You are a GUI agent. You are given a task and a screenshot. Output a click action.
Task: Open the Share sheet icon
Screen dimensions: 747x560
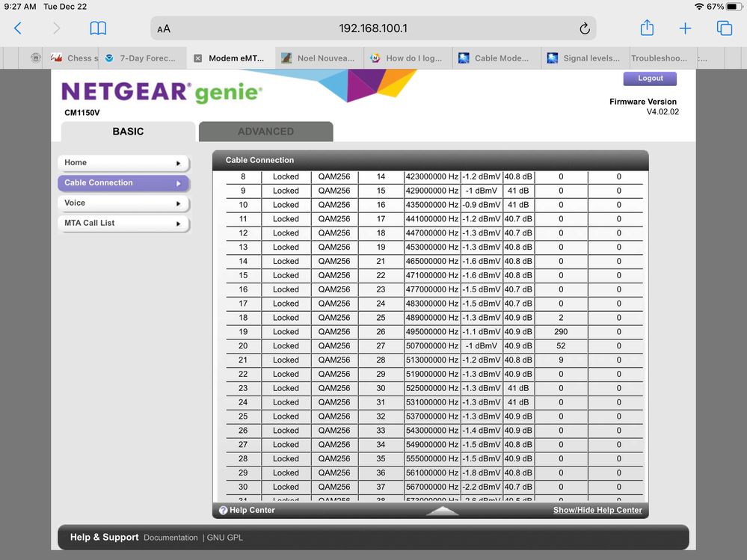(x=647, y=28)
